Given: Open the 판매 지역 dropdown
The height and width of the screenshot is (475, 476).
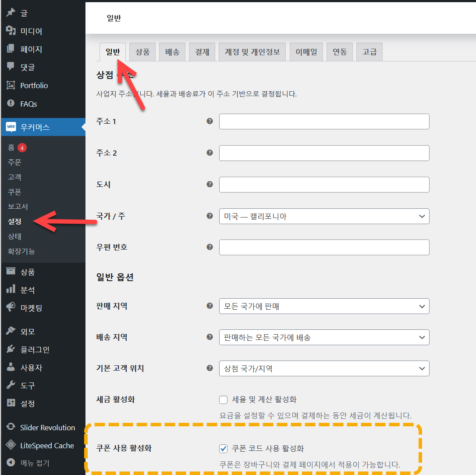Looking at the screenshot, I should (324, 306).
